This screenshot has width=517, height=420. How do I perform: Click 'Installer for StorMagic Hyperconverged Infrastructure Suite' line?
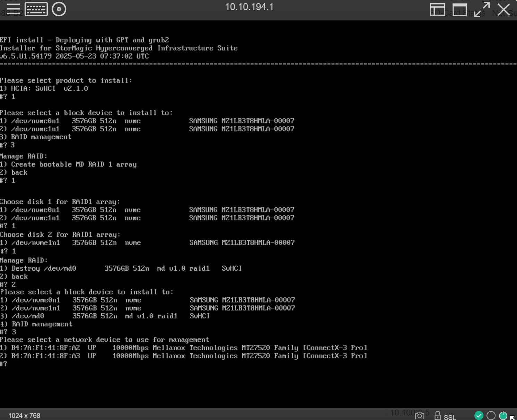click(x=119, y=48)
